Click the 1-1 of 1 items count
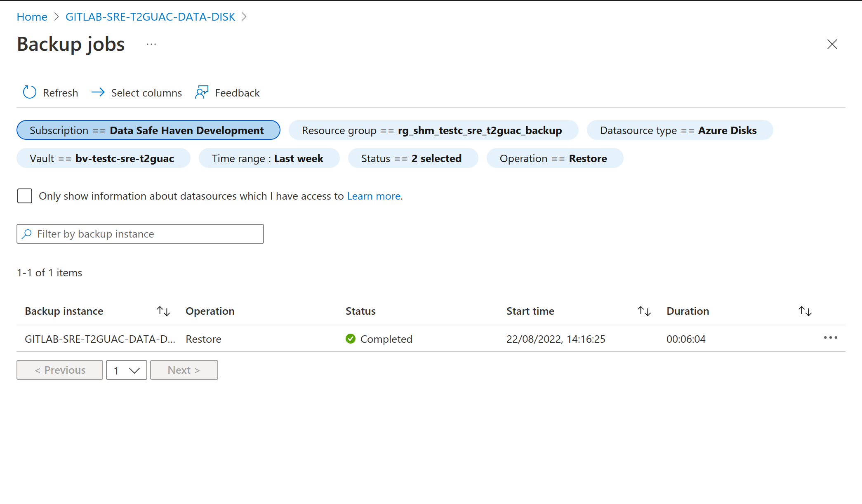This screenshot has height=504, width=862. (x=49, y=273)
